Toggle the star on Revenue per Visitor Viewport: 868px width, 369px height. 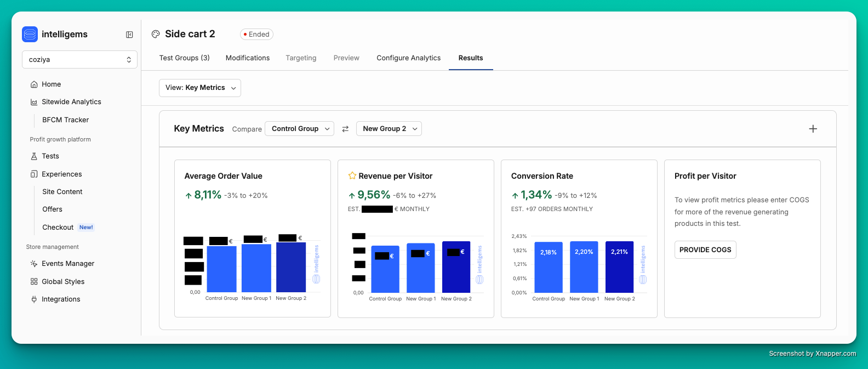(352, 176)
